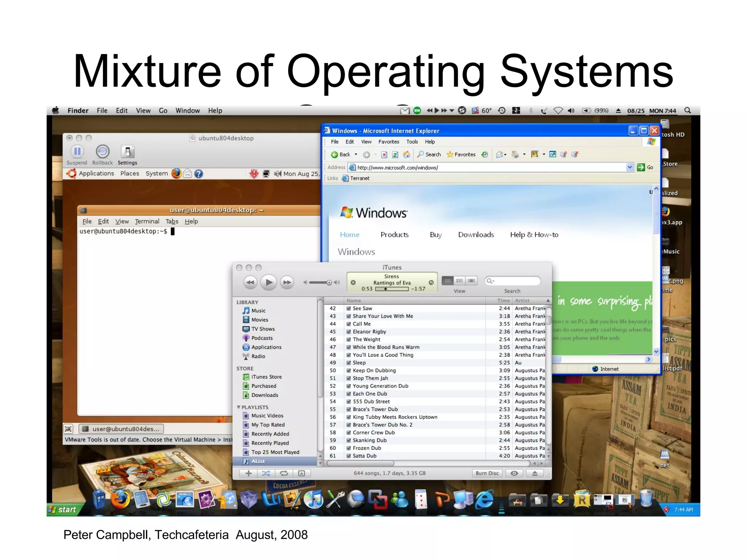
Task: Click the Burn Disc button in iTunes
Action: point(487,473)
